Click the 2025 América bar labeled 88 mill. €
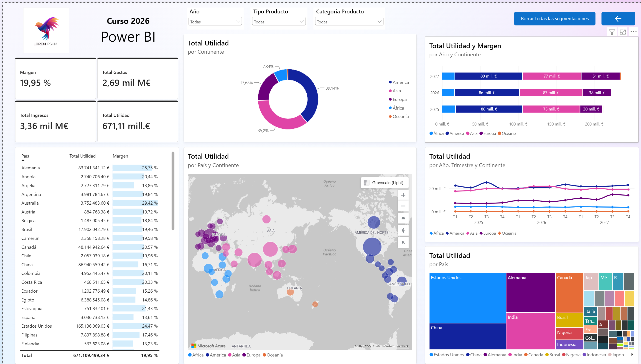This screenshot has height=364, width=641. pyautogui.click(x=489, y=109)
